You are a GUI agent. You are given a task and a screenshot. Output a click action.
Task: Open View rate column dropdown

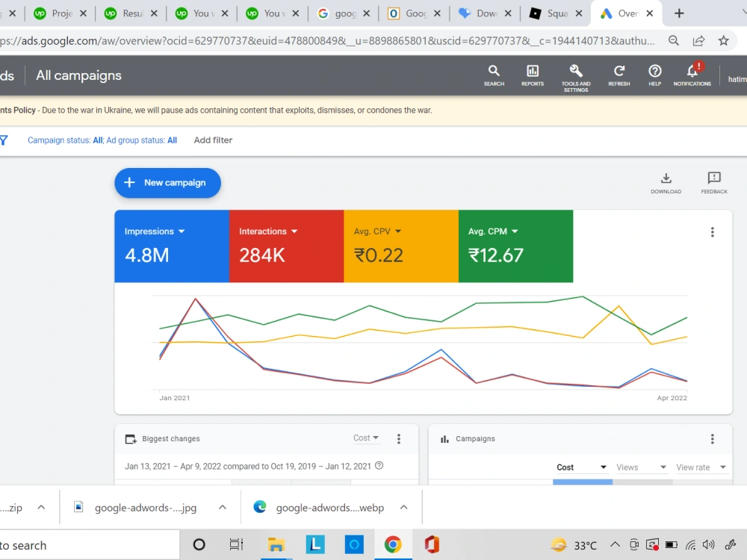pos(701,467)
